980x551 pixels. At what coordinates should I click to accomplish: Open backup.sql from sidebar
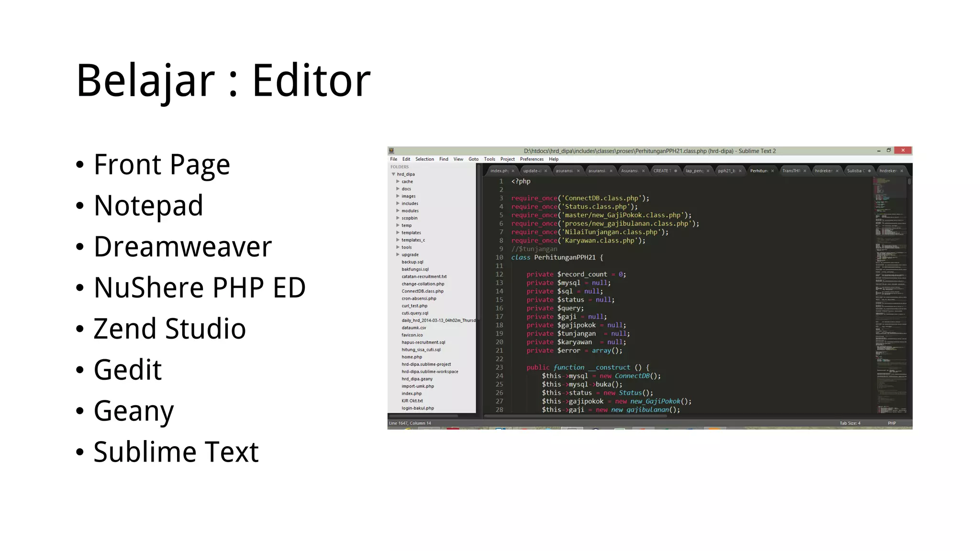click(x=412, y=262)
